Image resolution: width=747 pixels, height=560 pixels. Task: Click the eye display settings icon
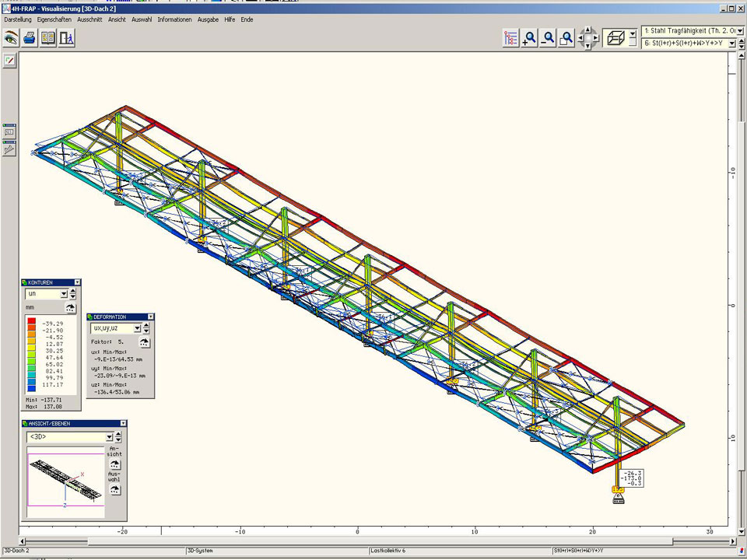pos(11,37)
